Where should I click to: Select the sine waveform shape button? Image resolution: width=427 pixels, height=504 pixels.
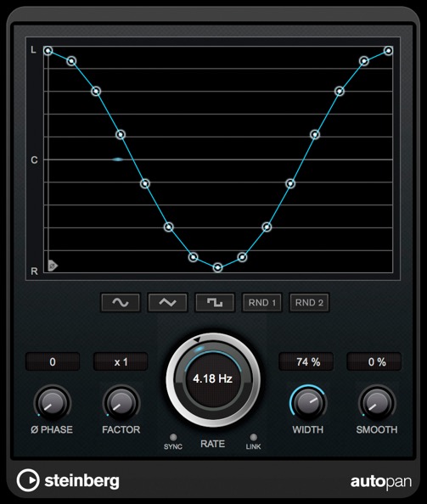click(x=121, y=302)
